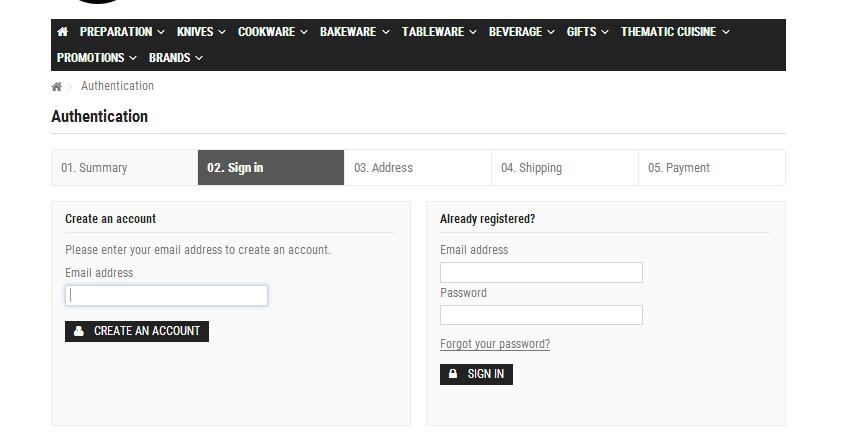Expand the Beverage category
Screen dimensions: 841x446
(x=521, y=32)
